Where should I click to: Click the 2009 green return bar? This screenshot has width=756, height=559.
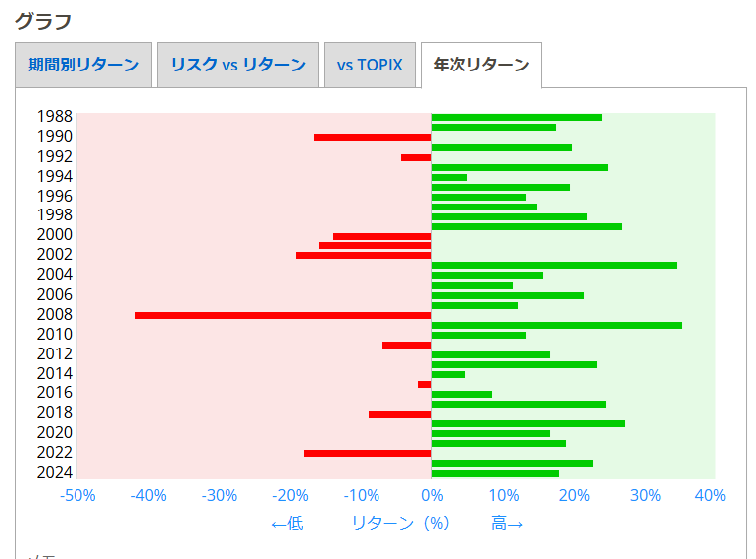pos(556,325)
